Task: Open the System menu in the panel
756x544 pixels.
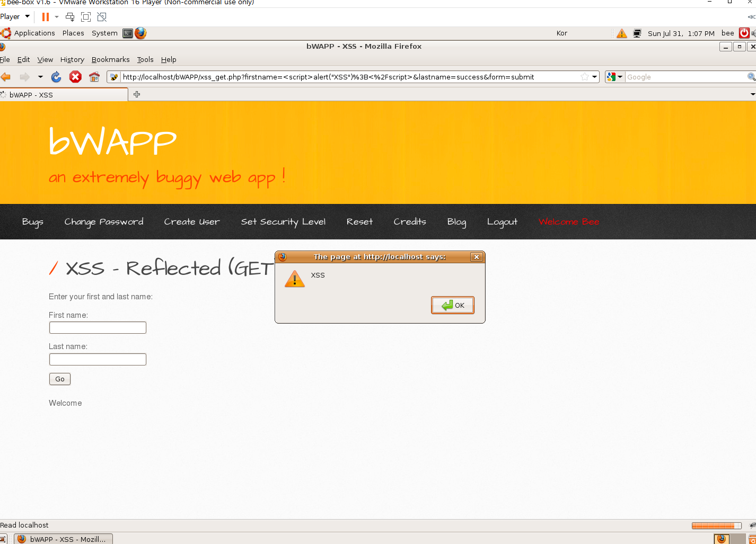Action: tap(104, 33)
